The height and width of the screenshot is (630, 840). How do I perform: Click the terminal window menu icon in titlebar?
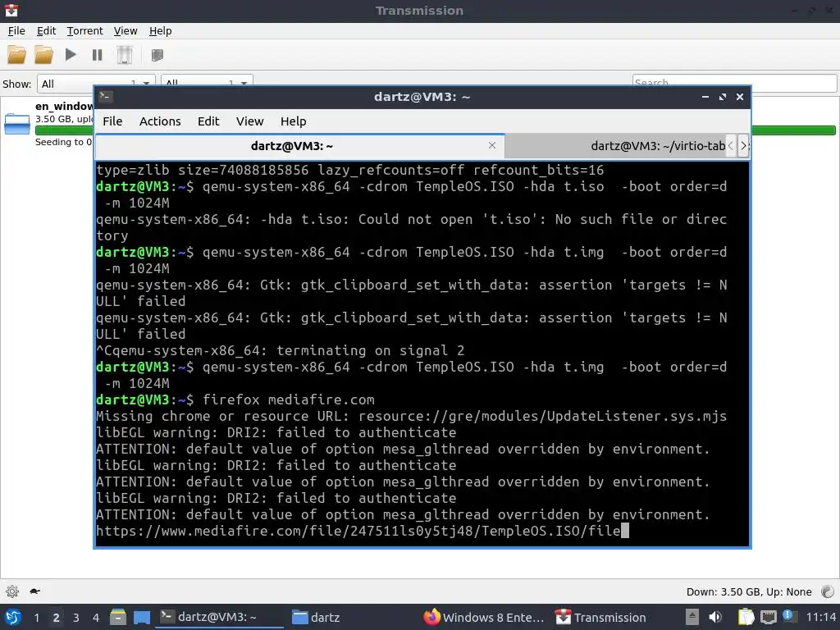point(106,97)
